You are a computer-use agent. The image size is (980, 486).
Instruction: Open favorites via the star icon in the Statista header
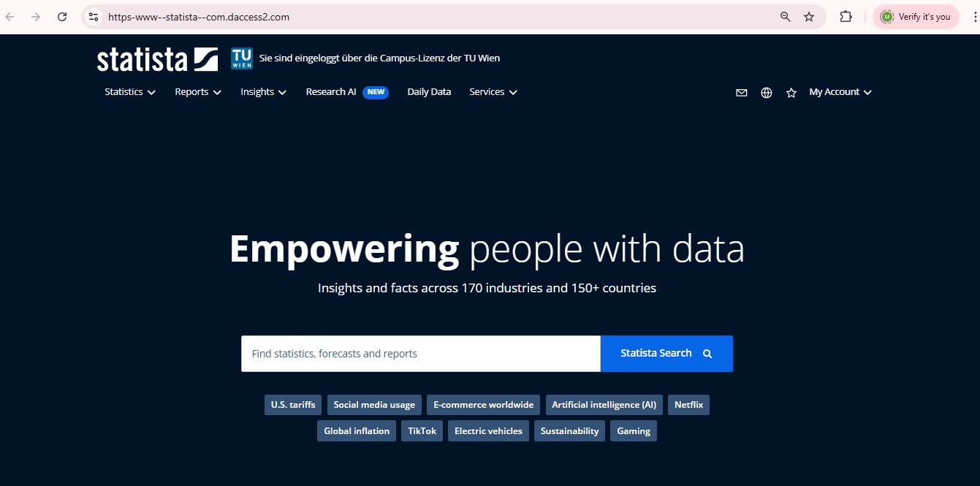[791, 93]
